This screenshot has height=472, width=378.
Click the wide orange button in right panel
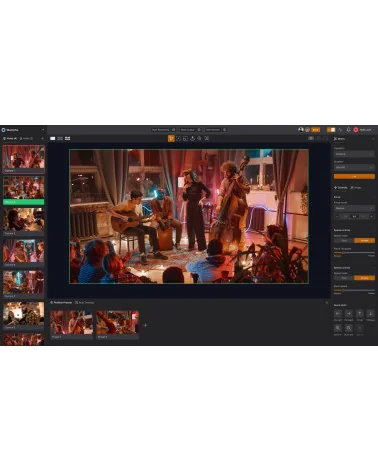pos(354,176)
